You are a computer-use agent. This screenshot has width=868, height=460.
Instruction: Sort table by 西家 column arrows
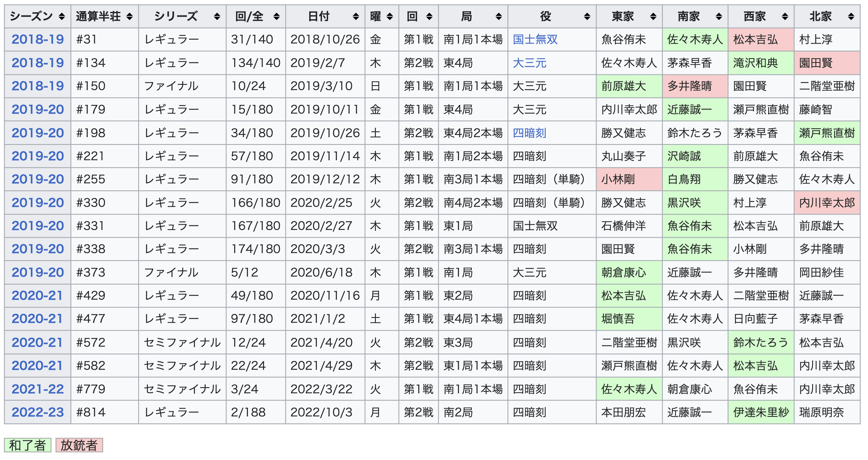pos(785,17)
